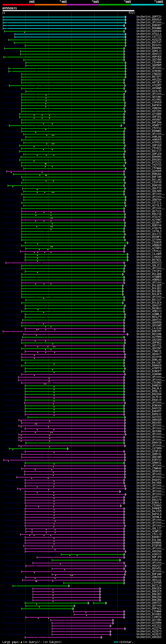This screenshot has width=166, height=644.
Task: Select the UniRef100_A3AI14 label
Action: [149, 560]
